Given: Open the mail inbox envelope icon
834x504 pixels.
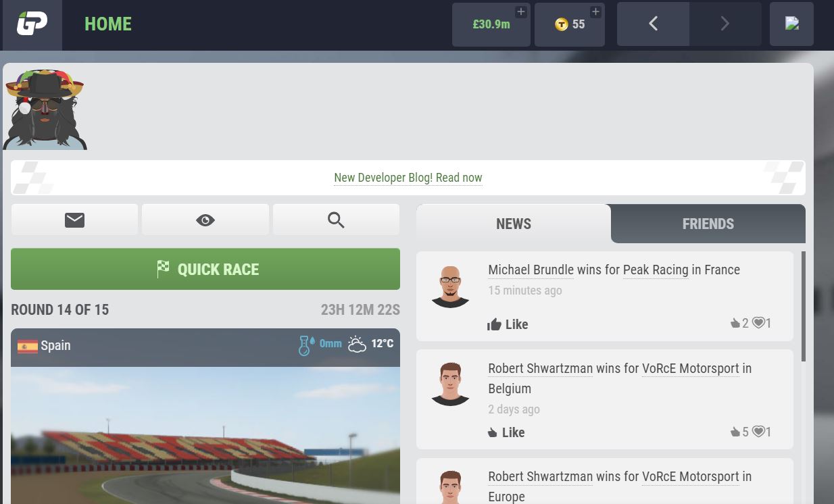Looking at the screenshot, I should click(x=74, y=220).
